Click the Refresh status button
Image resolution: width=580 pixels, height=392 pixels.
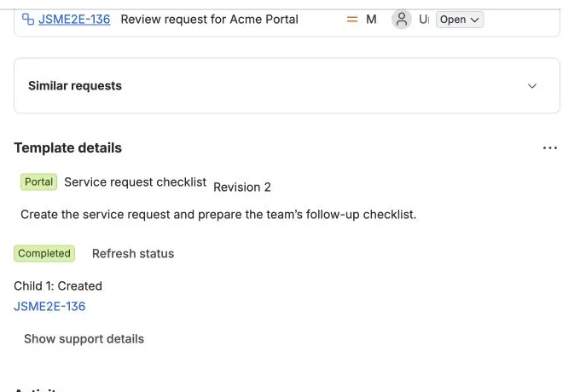pyautogui.click(x=133, y=253)
